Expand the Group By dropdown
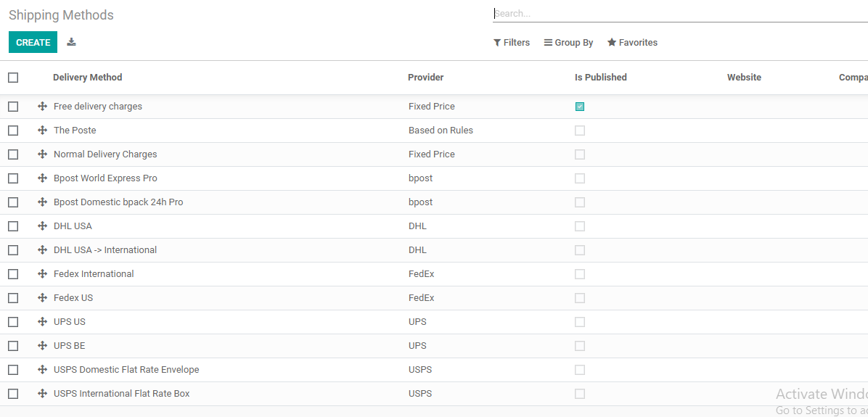This screenshot has width=868, height=417. point(569,43)
